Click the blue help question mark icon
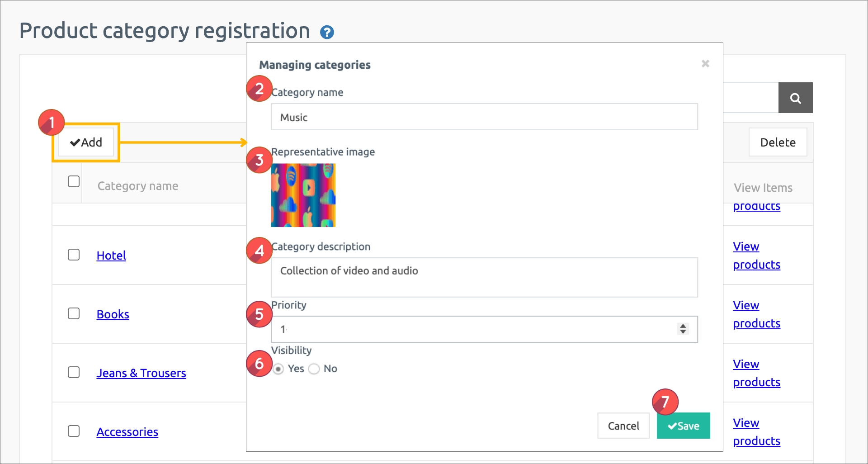868x464 pixels. [x=327, y=33]
